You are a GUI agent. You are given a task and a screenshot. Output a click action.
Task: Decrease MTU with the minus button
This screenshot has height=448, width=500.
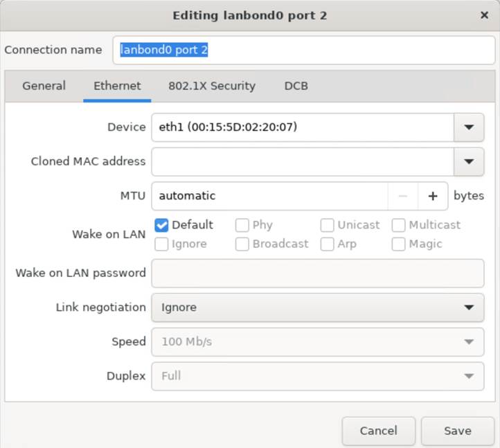pyautogui.click(x=403, y=196)
